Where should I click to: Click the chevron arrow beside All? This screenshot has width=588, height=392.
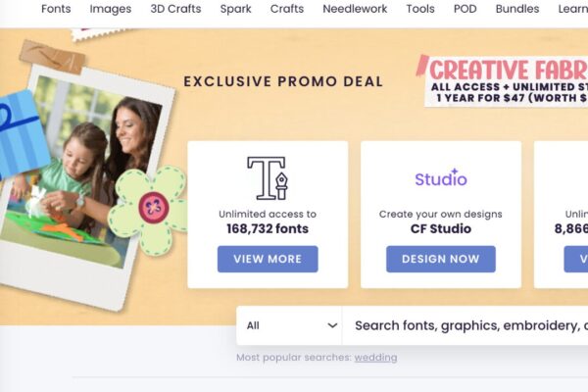tap(332, 325)
